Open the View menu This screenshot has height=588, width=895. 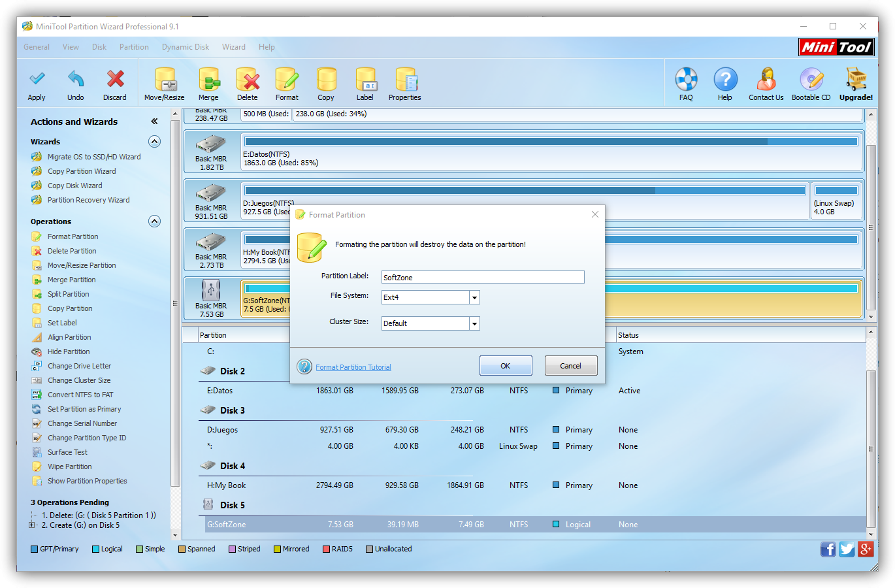pyautogui.click(x=71, y=47)
